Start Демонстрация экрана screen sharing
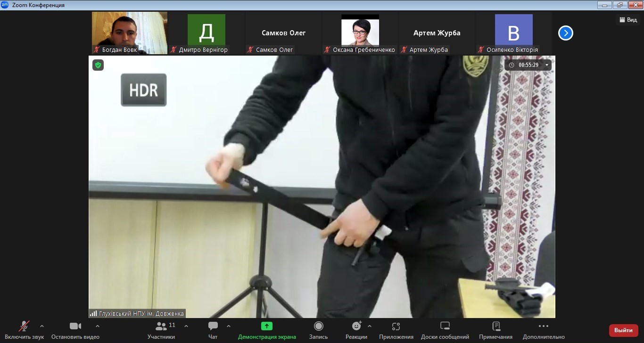This screenshot has width=644, height=343. [267, 330]
